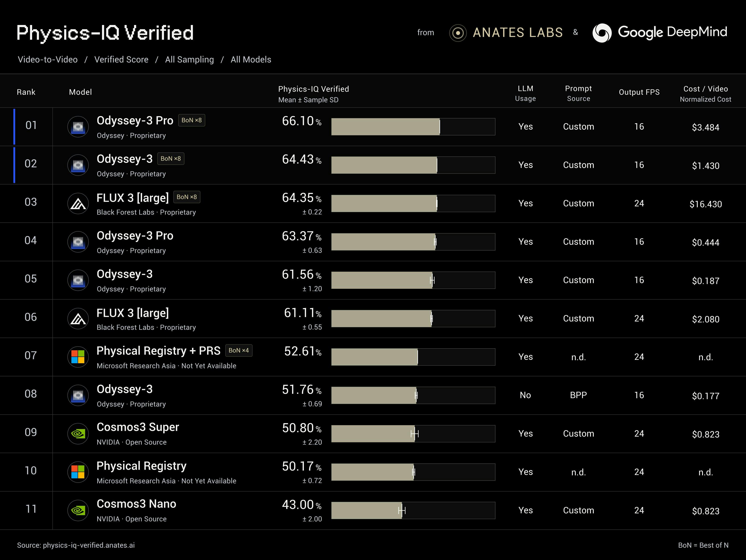This screenshot has width=746, height=560.
Task: Click the Black Forest Labs icon in rank 03
Action: coord(78,203)
